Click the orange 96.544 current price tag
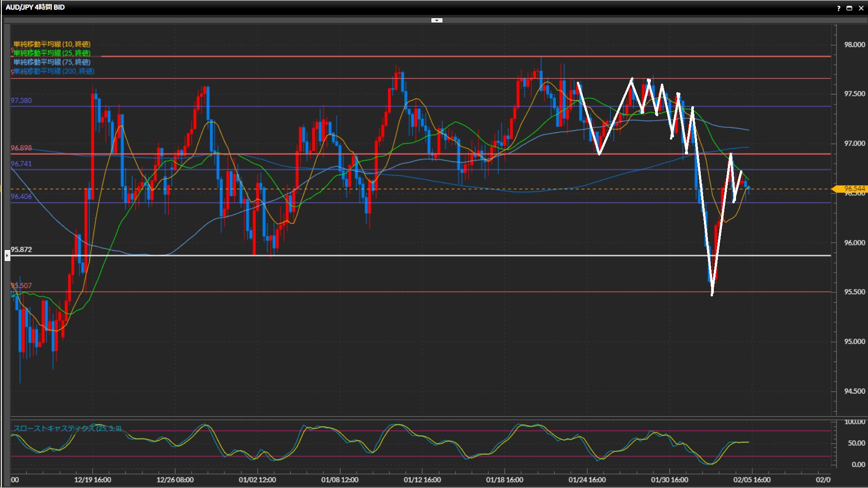The image size is (868, 488). point(854,189)
